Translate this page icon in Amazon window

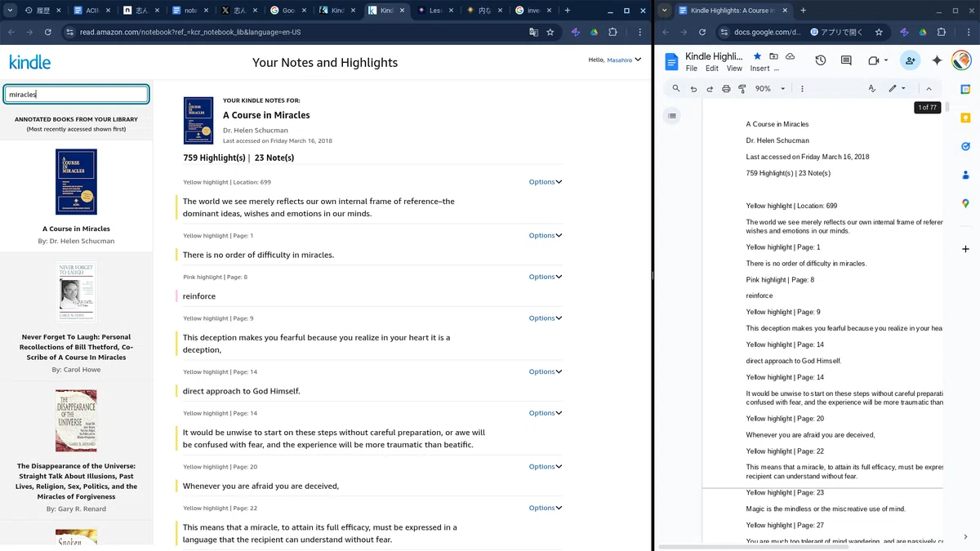tap(533, 32)
